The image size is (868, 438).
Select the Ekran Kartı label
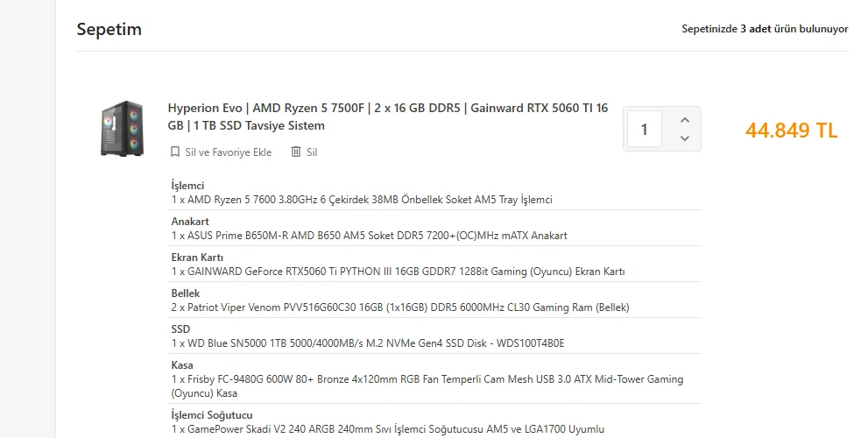point(197,258)
